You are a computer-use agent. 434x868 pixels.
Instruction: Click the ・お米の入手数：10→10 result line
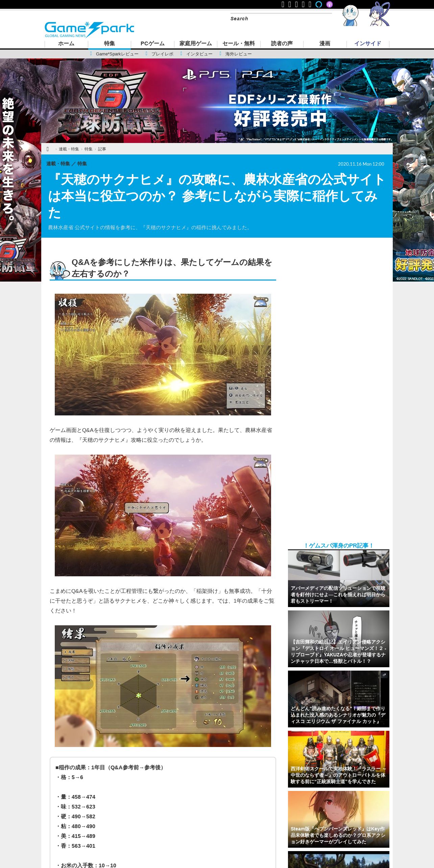click(86, 865)
